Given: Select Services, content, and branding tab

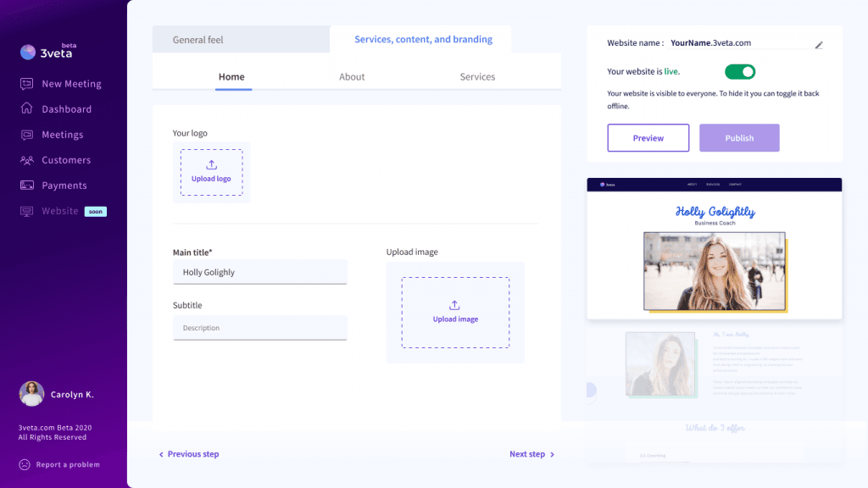Looking at the screenshot, I should (x=420, y=39).
